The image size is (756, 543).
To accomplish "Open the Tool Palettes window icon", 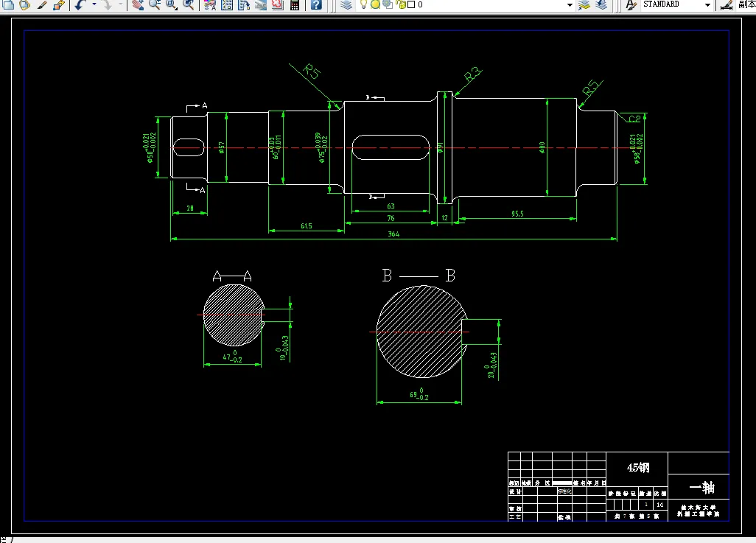I will point(244,5).
